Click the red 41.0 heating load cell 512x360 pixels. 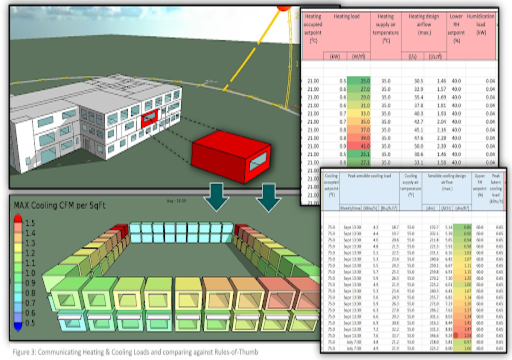click(x=359, y=146)
